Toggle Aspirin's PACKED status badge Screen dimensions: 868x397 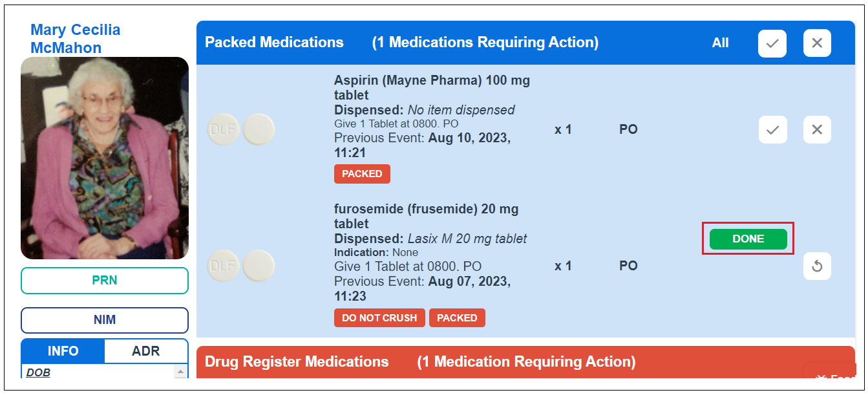[362, 173]
